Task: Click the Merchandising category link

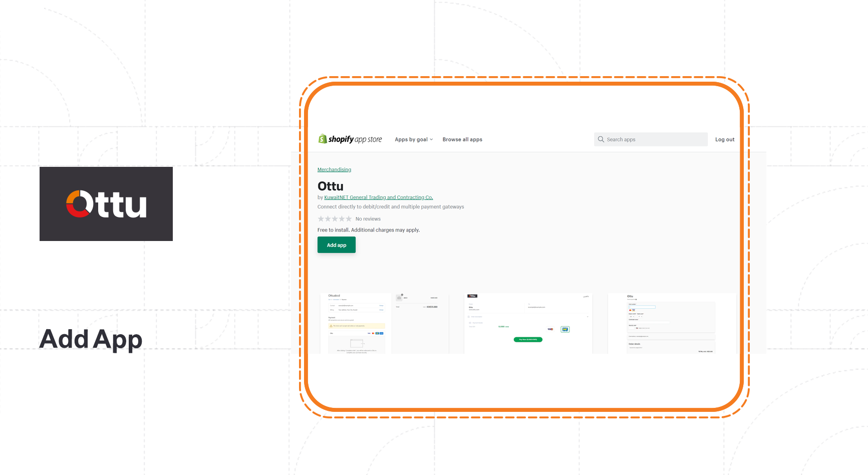Action: (x=334, y=170)
